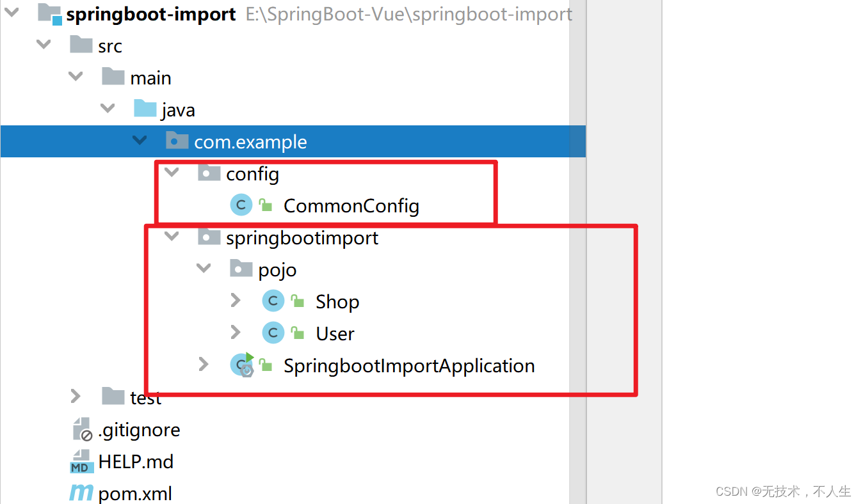Viewport: 861px width, 504px height.
Task: Expand the test folder
Action: point(76,397)
